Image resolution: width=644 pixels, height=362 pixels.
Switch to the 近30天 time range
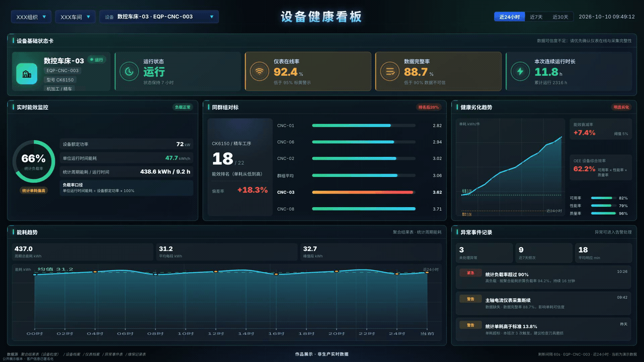click(560, 17)
